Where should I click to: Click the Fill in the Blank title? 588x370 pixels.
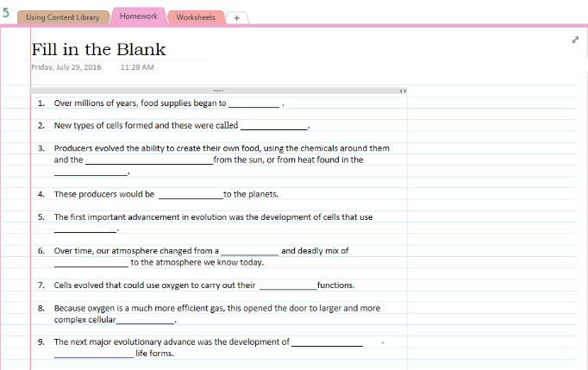point(98,49)
